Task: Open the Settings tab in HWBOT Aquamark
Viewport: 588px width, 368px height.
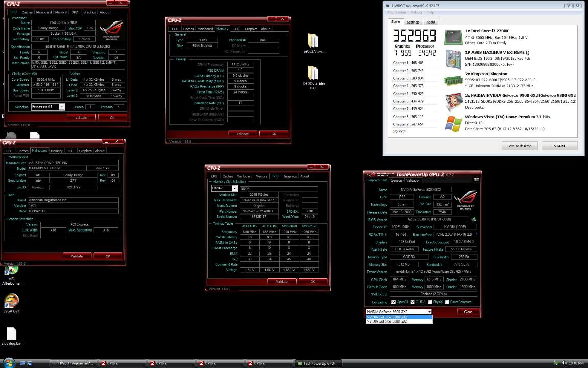Action: click(413, 22)
